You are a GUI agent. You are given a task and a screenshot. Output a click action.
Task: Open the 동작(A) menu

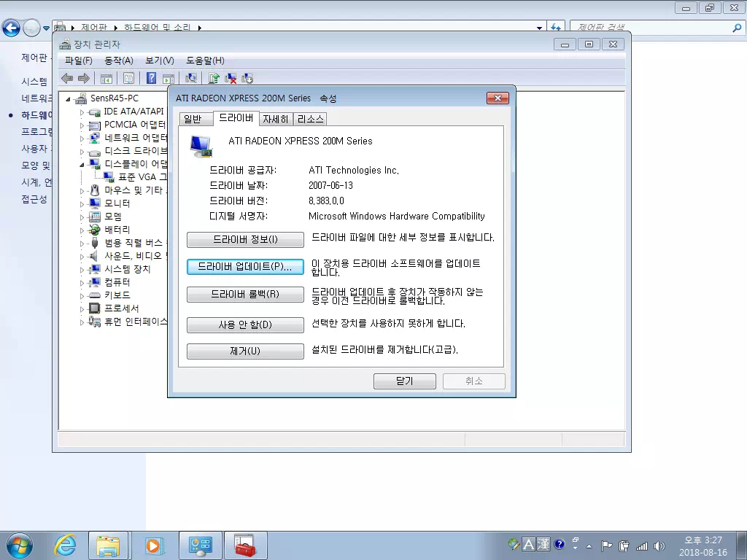pyautogui.click(x=119, y=61)
